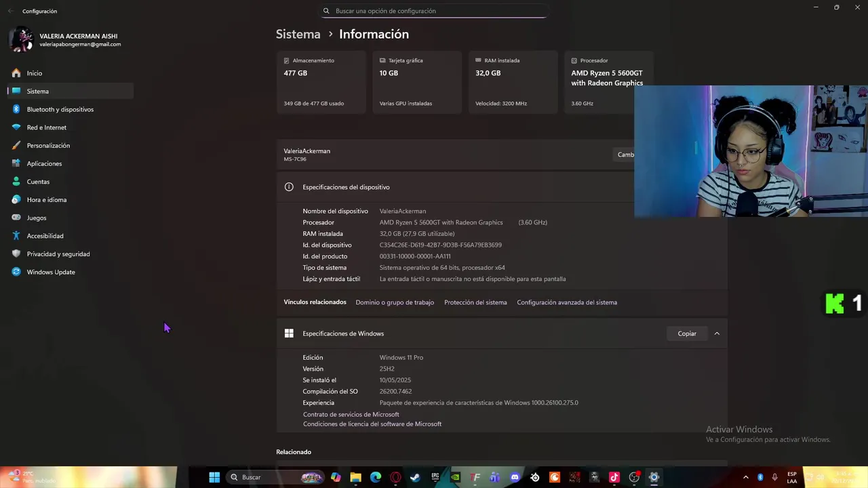Open Protección del sistema link

(x=475, y=302)
